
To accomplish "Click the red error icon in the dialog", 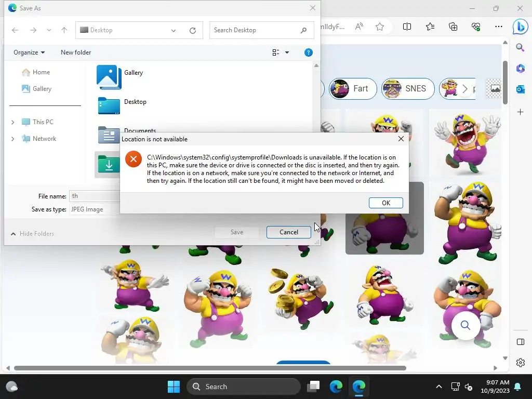I will (x=134, y=159).
